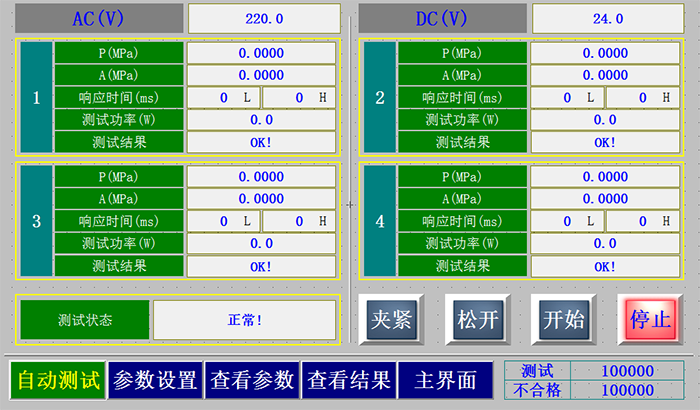Image resolution: width=700 pixels, height=410 pixels.
Task: Click the green 测试状态 label
Action: [85, 320]
